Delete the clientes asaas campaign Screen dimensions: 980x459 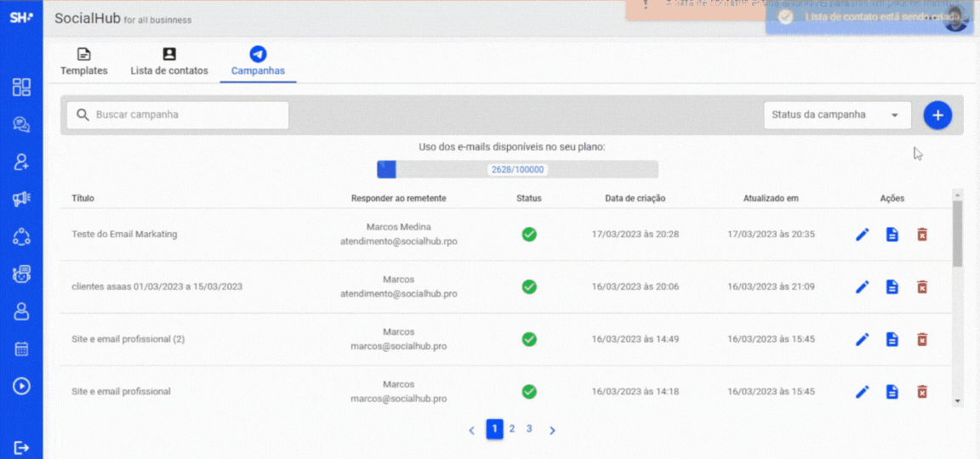[922, 286]
